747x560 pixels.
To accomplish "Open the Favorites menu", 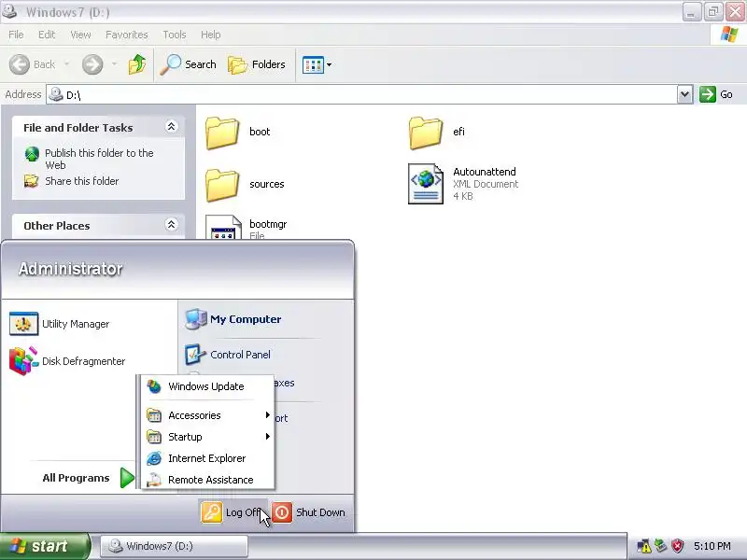I will [x=127, y=35].
